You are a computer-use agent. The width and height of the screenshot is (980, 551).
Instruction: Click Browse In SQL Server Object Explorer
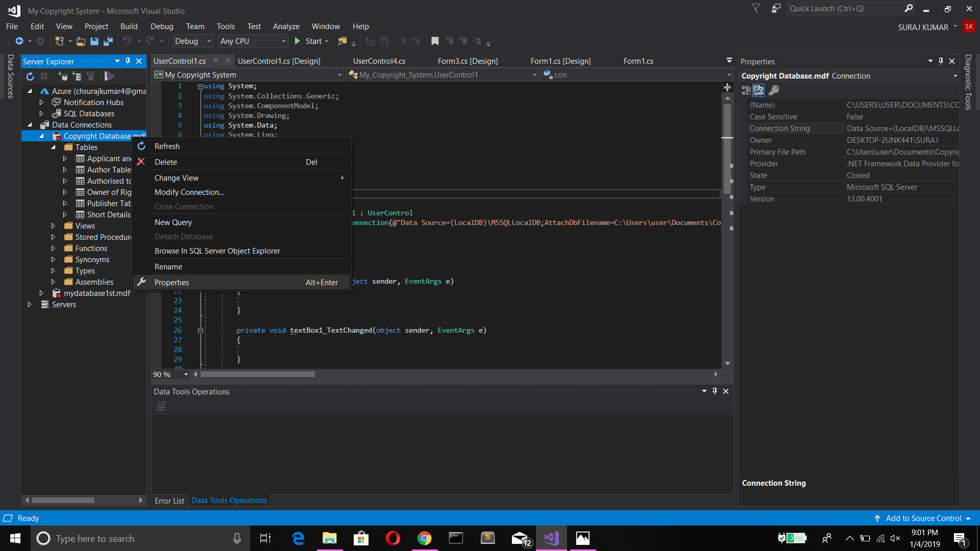(x=217, y=251)
